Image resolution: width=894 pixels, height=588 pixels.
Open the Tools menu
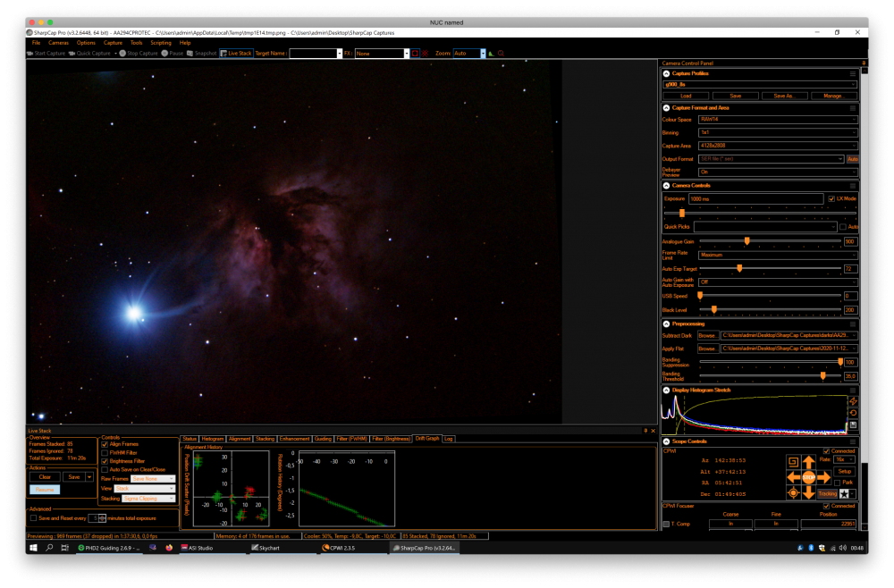tap(136, 43)
